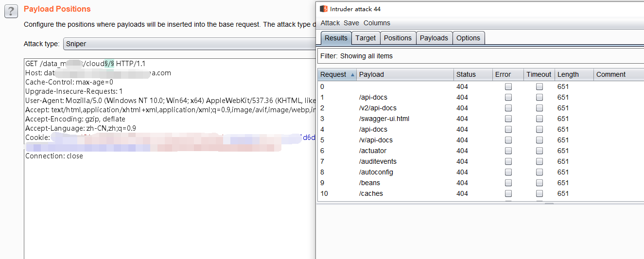Click the Burp icon in Intruder attack 44 title
The image size is (644, 259).
point(324,9)
